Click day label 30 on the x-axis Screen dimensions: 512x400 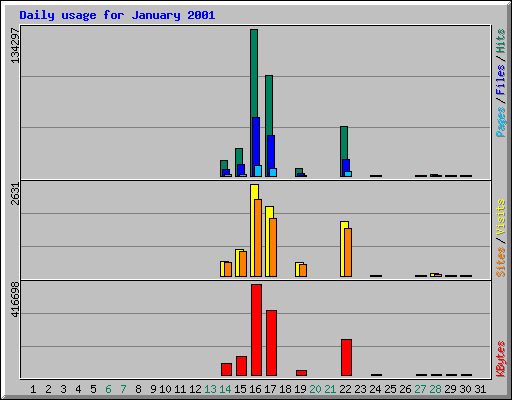click(465, 389)
